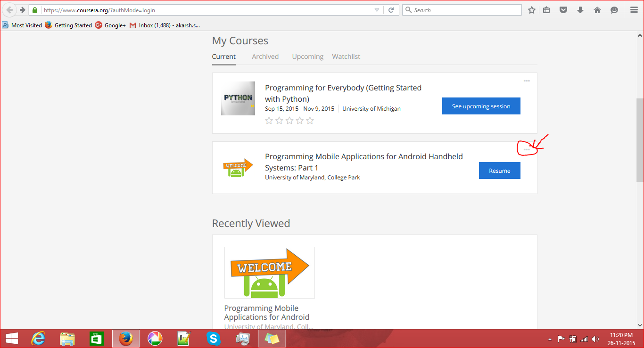
Task: Click 'See upcoming session' for the Python course
Action: (481, 106)
